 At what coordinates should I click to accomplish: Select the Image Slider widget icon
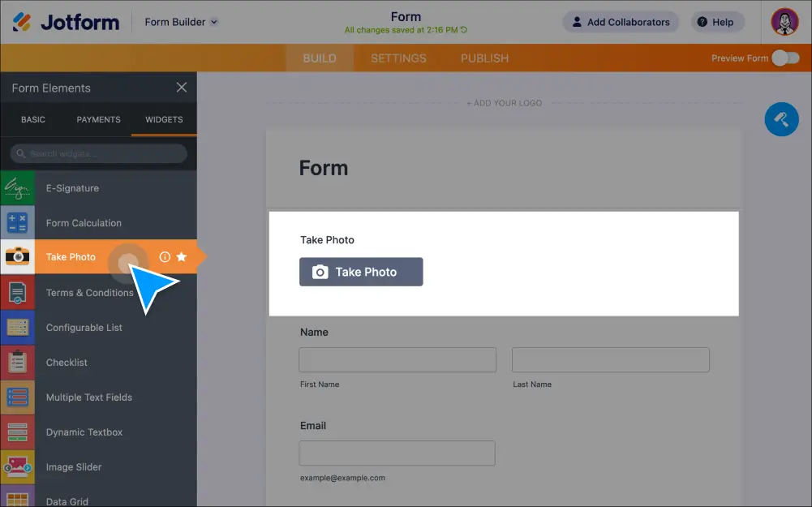[17, 467]
